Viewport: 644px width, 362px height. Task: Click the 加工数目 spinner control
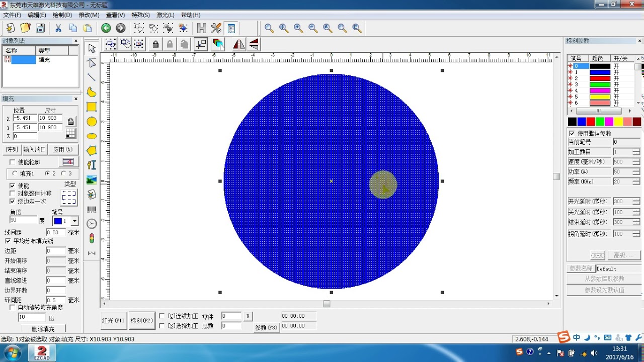pos(636,152)
